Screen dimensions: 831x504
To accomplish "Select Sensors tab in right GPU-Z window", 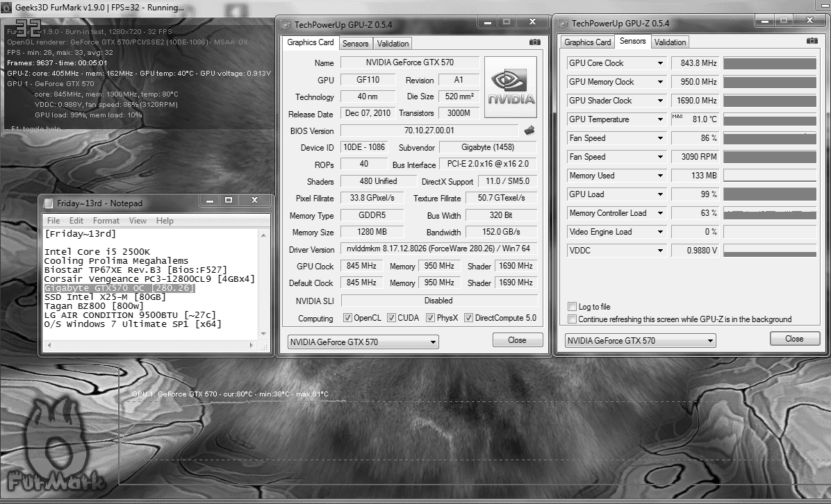I will click(x=632, y=41).
